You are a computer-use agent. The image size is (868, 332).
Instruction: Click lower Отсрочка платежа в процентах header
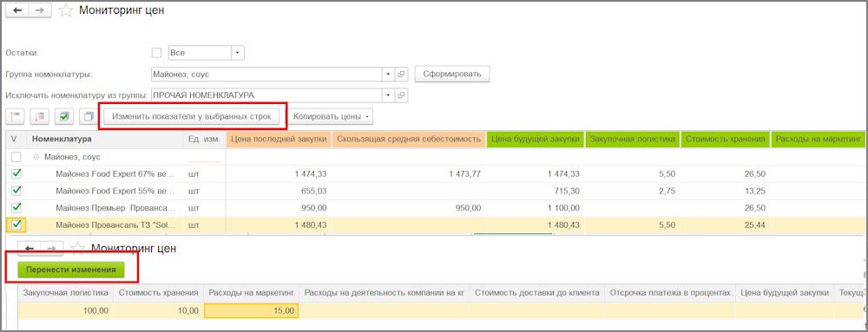pyautogui.click(x=670, y=293)
